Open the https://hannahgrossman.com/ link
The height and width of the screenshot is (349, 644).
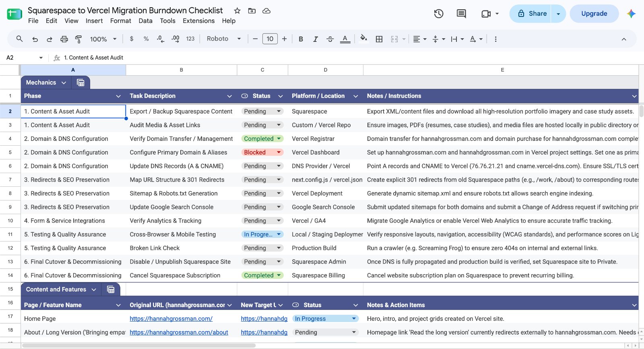(x=171, y=318)
